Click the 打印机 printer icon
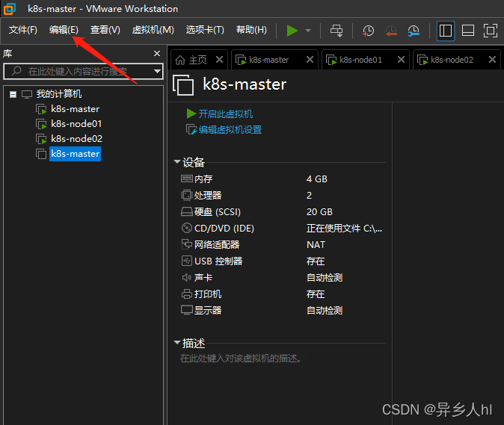 pyautogui.click(x=187, y=294)
